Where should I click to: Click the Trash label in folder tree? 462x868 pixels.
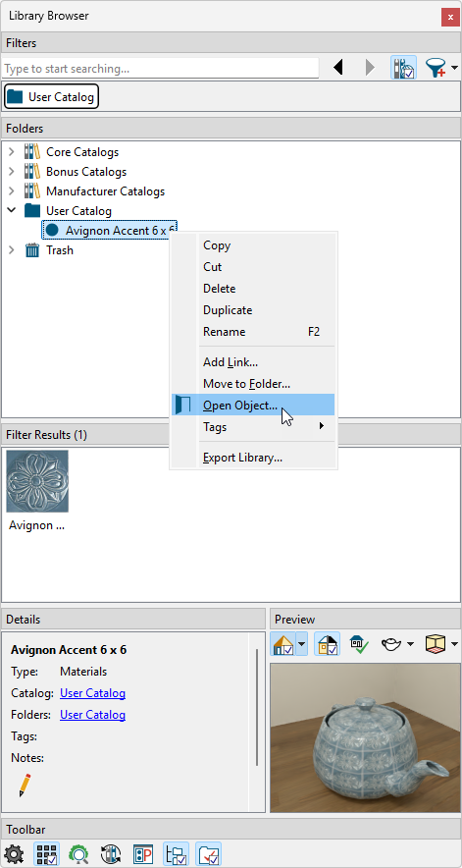point(60,250)
